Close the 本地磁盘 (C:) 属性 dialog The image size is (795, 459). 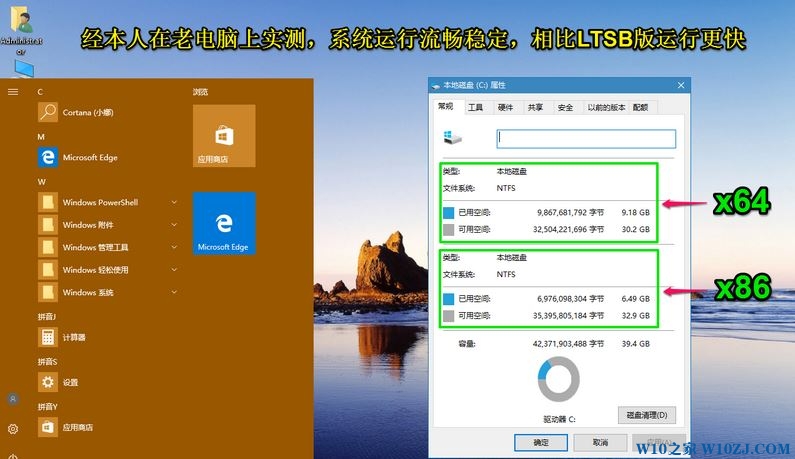pos(681,85)
